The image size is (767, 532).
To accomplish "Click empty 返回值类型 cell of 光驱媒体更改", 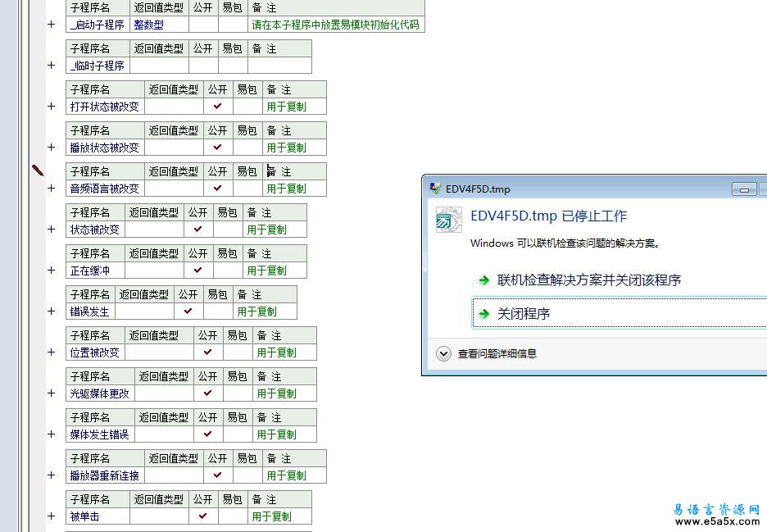I will click(165, 393).
